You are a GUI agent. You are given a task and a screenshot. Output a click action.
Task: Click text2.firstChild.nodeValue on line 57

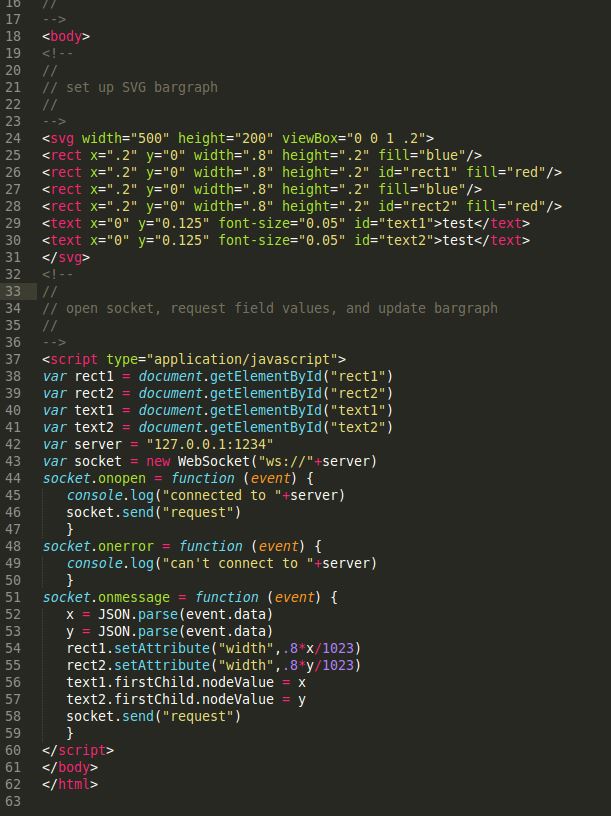[x=170, y=699]
